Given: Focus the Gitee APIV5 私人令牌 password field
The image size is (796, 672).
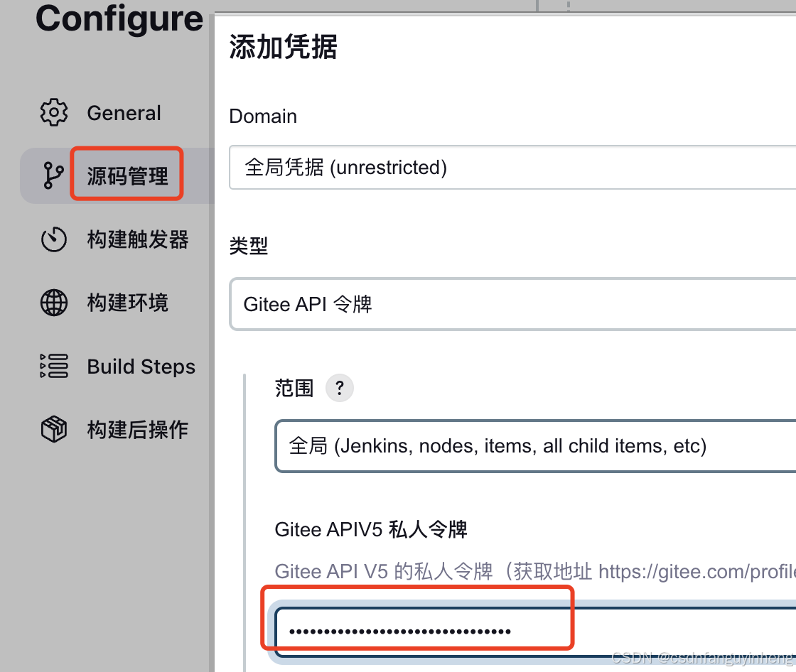Looking at the screenshot, I should (536, 632).
